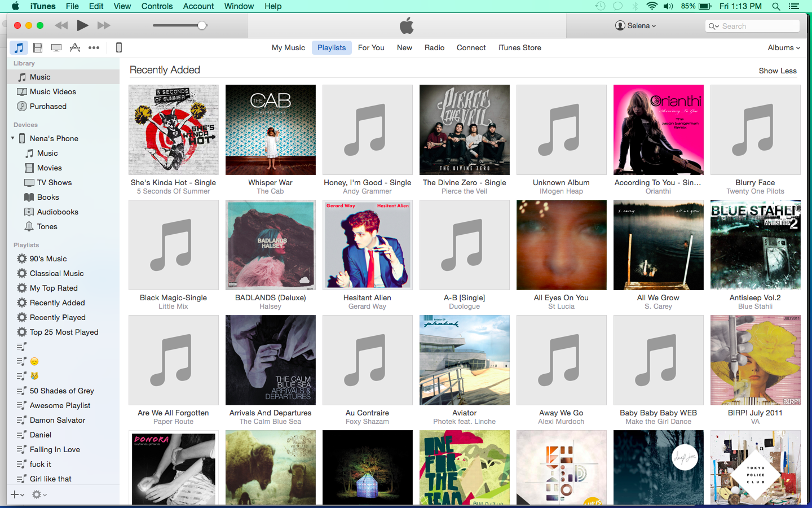The height and width of the screenshot is (508, 812).
Task: Open She's Kinda Hot album cover
Action: (174, 130)
